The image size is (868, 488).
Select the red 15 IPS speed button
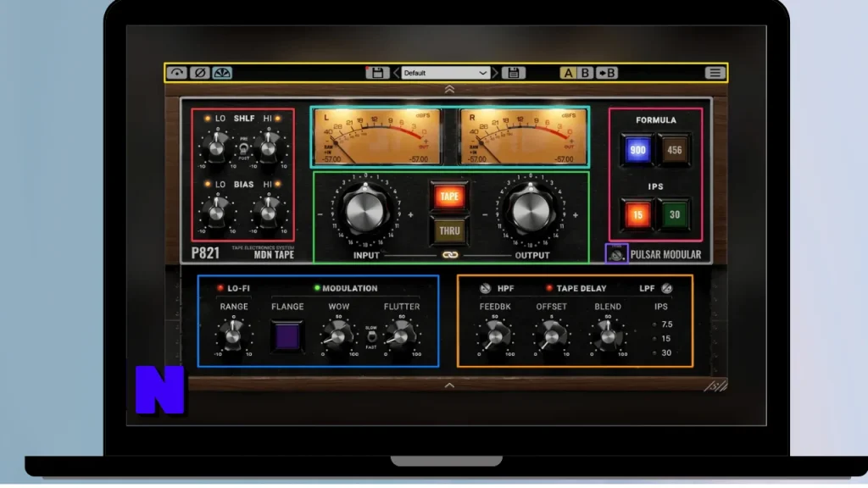[x=637, y=214]
